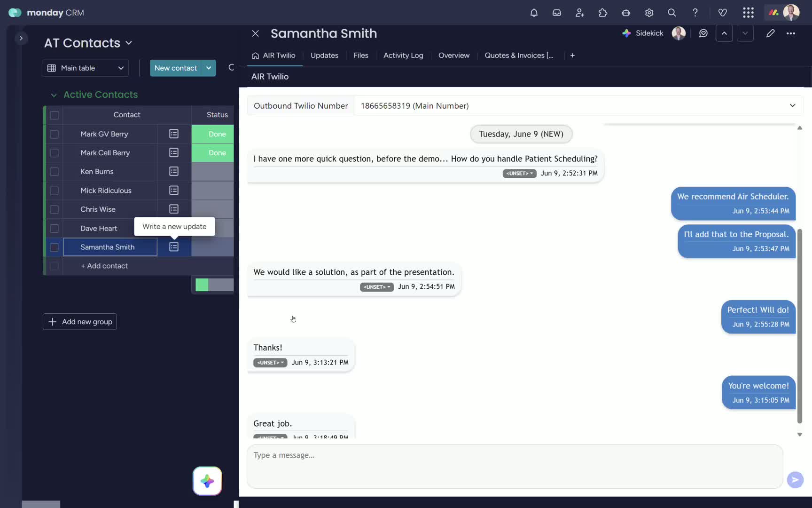
Task: Switch to the Files tab
Action: (x=361, y=56)
